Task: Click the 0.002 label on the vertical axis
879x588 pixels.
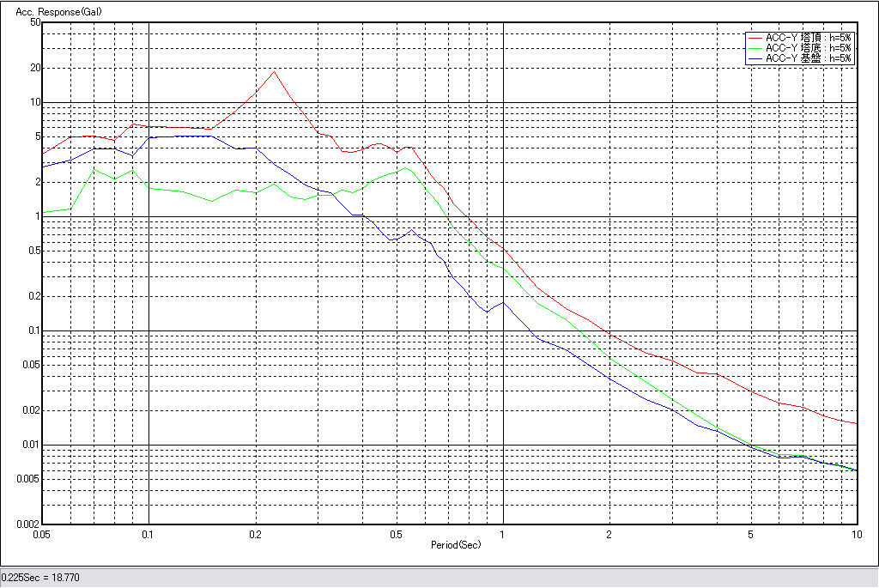Action: pos(29,524)
